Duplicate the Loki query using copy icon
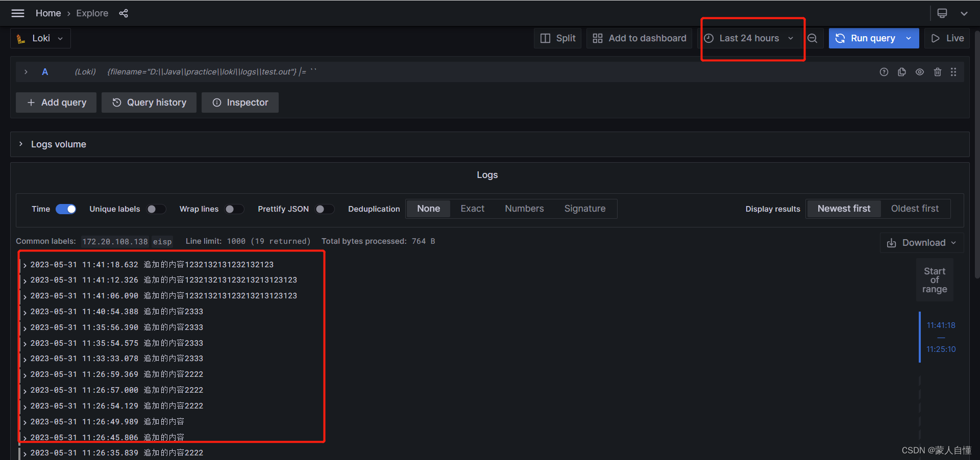Image resolution: width=980 pixels, height=460 pixels. (x=902, y=72)
